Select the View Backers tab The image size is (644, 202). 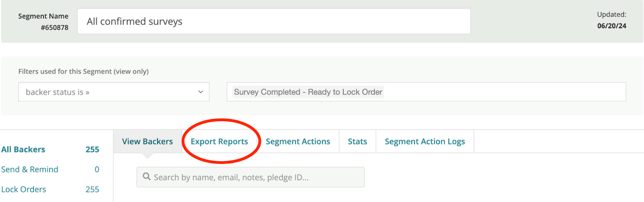pyautogui.click(x=147, y=142)
